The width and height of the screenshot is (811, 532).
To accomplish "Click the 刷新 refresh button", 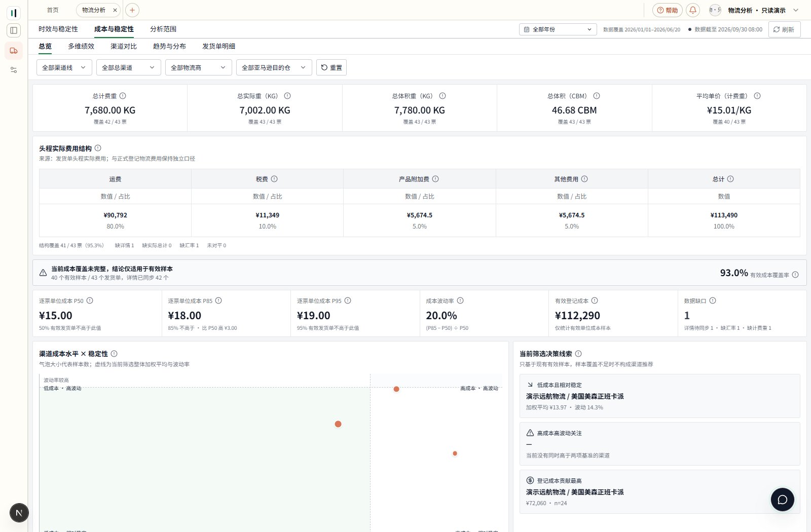I will [784, 29].
